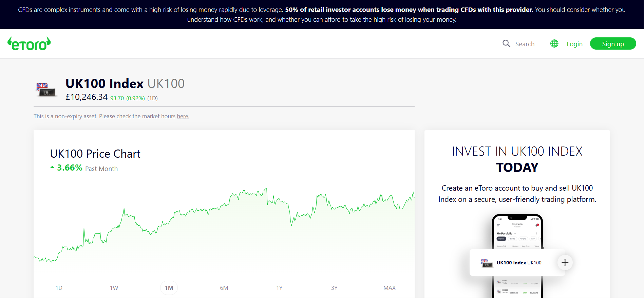644x298 pixels.
Task: Select the 1M chart range
Action: (x=169, y=288)
